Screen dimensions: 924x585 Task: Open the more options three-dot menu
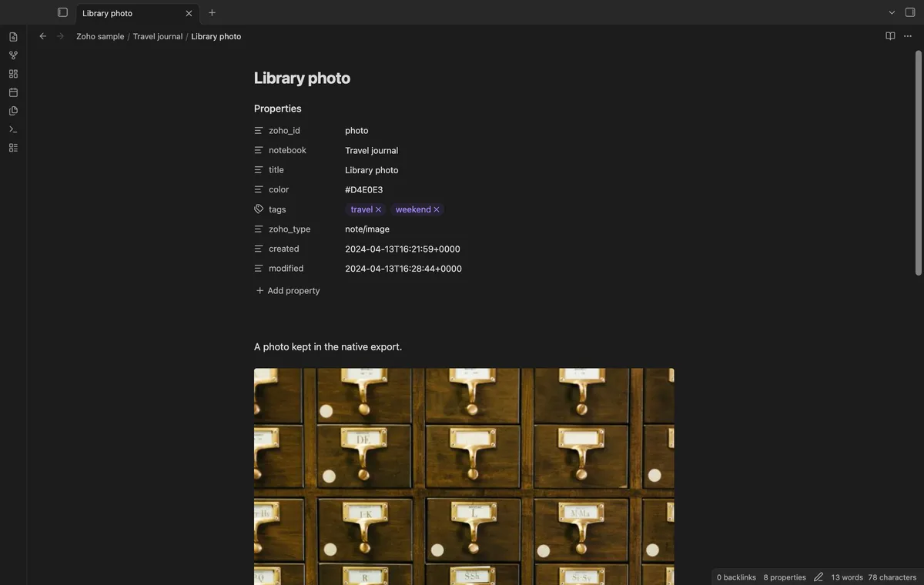click(x=908, y=36)
